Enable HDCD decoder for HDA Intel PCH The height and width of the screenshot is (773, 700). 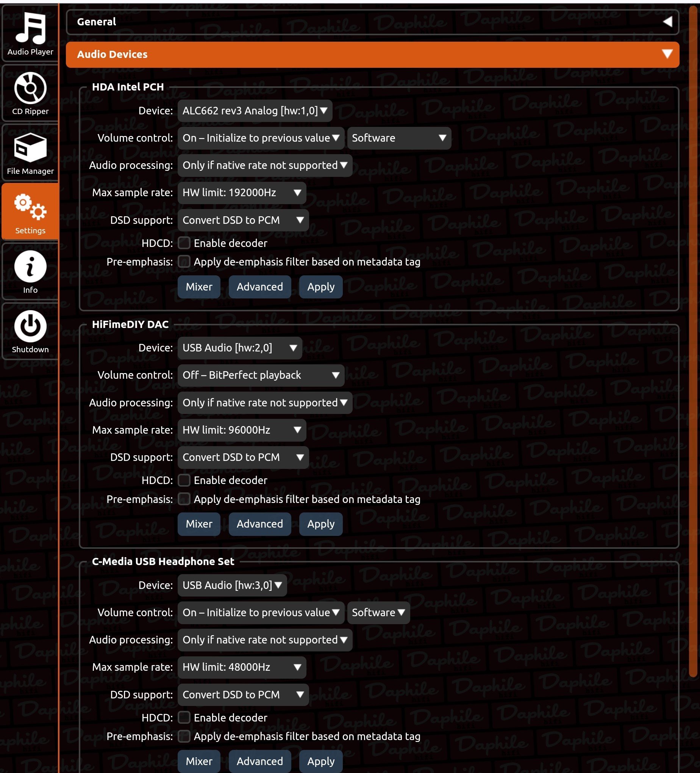click(184, 243)
